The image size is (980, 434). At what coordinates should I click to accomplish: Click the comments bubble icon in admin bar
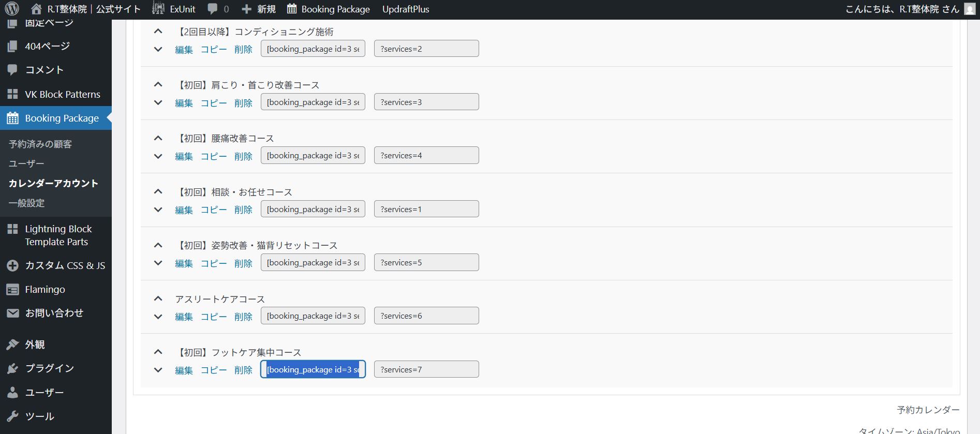coord(212,9)
